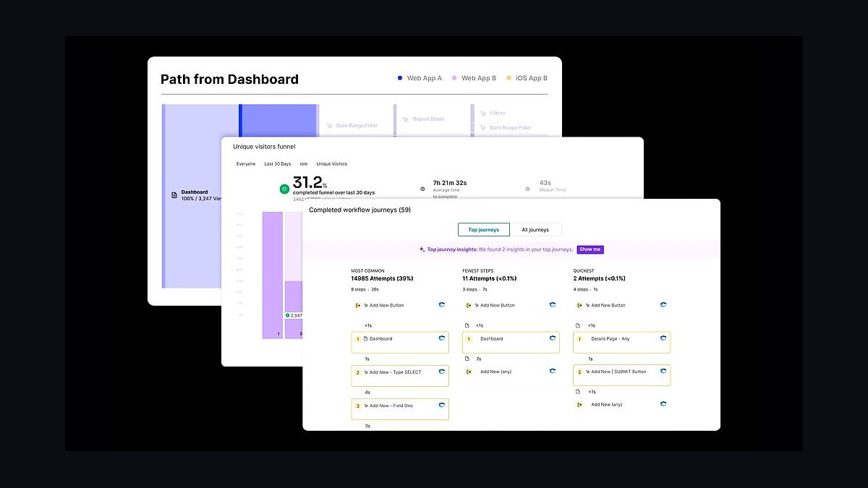
Task: Click the Report Detail node in path chart
Action: [428, 119]
